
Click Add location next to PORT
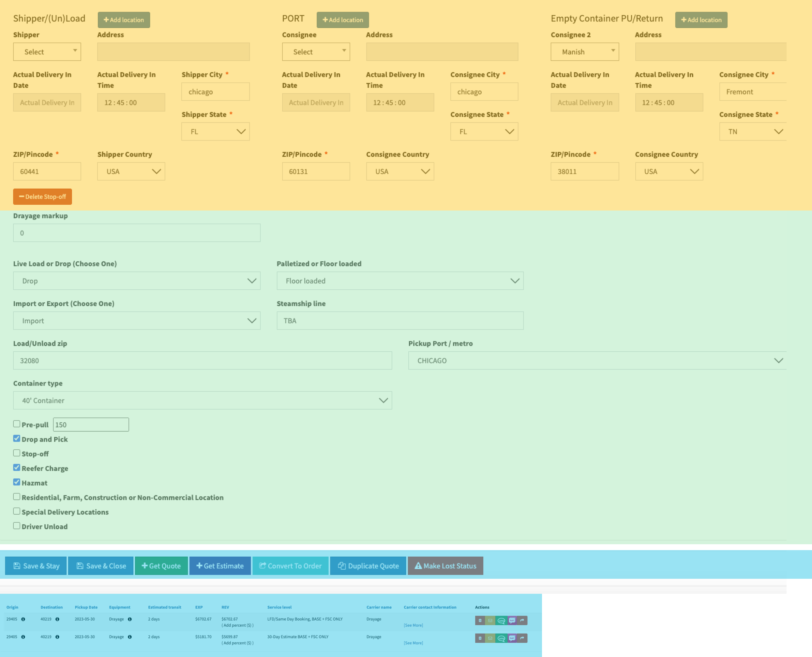click(x=342, y=20)
